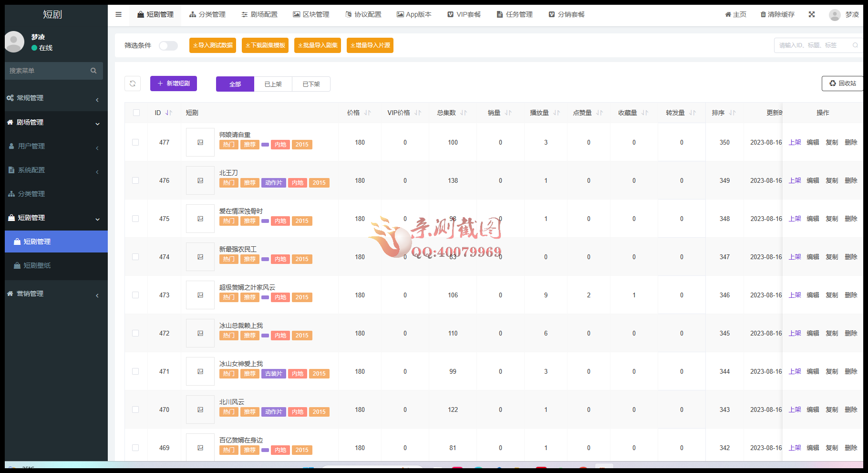868x473 pixels.
Task: Open the 分销套餐 top tab
Action: (567, 14)
